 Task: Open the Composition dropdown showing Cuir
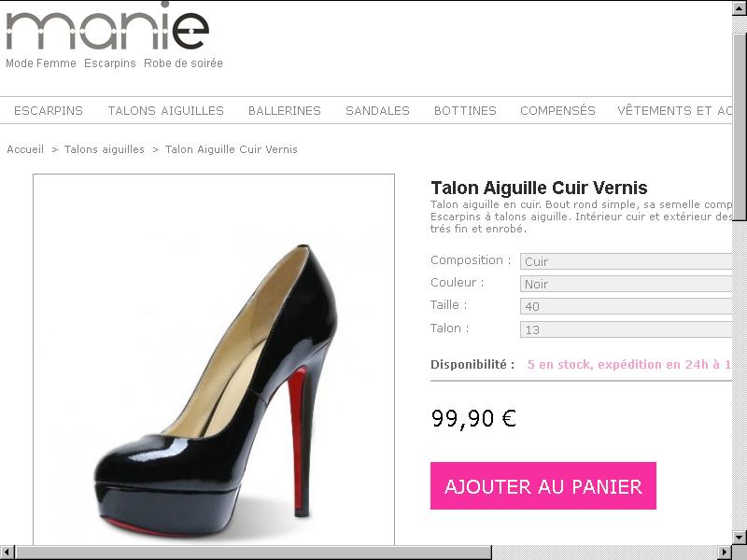tap(626, 261)
